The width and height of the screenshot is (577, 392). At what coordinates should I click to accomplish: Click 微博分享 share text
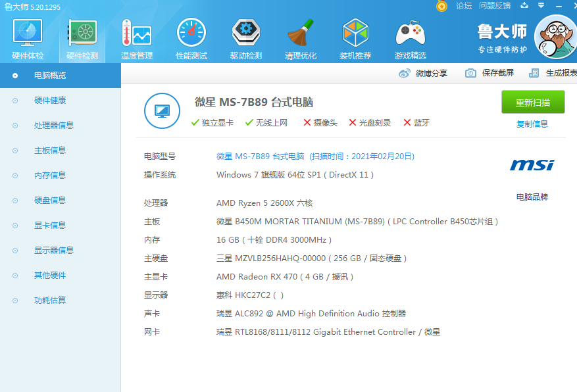(432, 73)
